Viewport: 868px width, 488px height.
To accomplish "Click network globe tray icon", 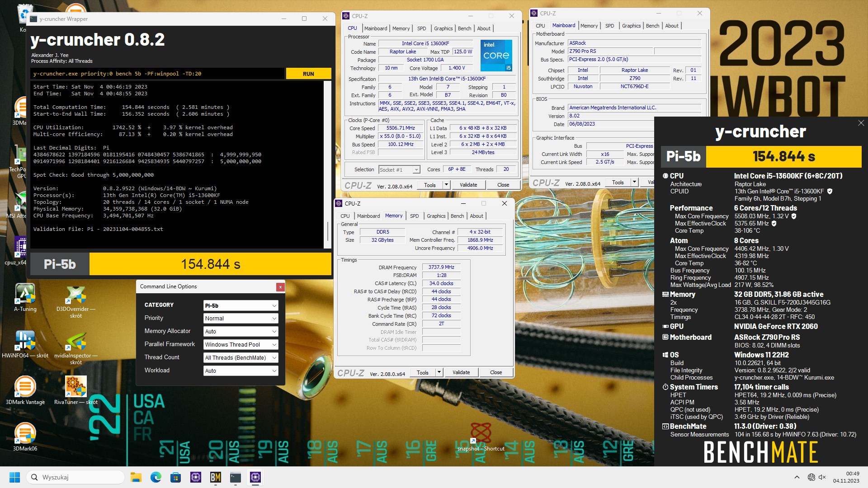I will point(811,477).
